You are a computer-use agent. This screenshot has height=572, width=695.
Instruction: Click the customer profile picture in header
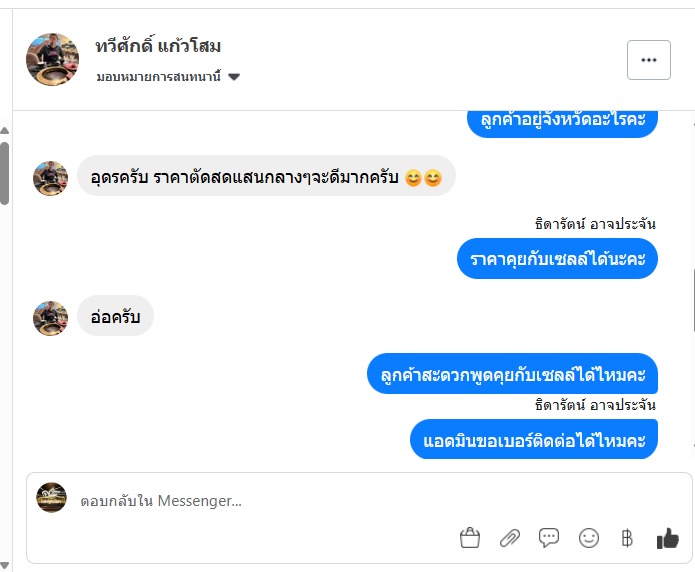[52, 60]
